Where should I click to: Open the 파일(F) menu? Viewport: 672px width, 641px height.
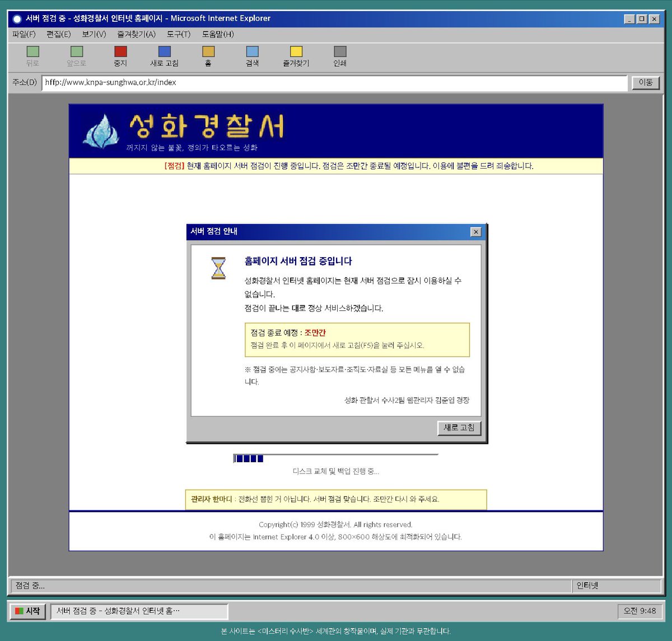24,34
